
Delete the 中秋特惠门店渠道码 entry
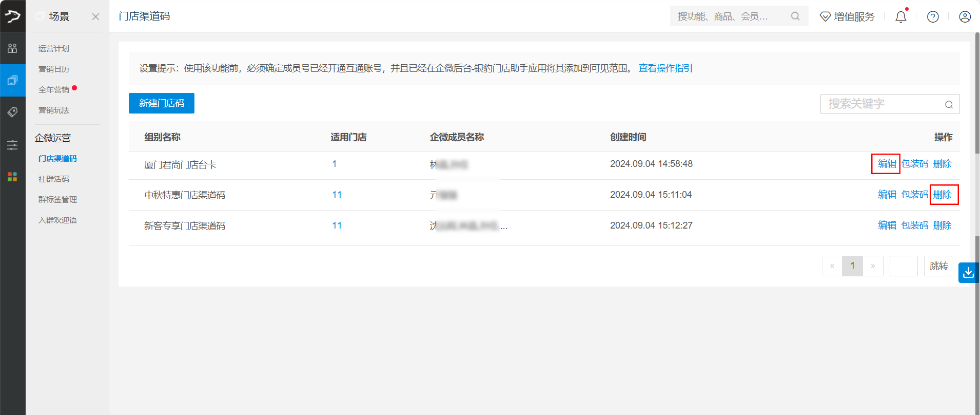pyautogui.click(x=943, y=195)
